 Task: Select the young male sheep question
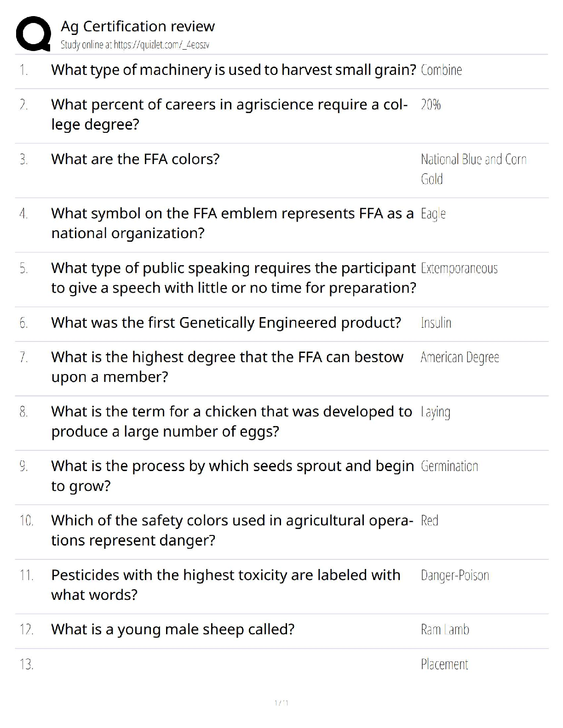click(x=172, y=629)
